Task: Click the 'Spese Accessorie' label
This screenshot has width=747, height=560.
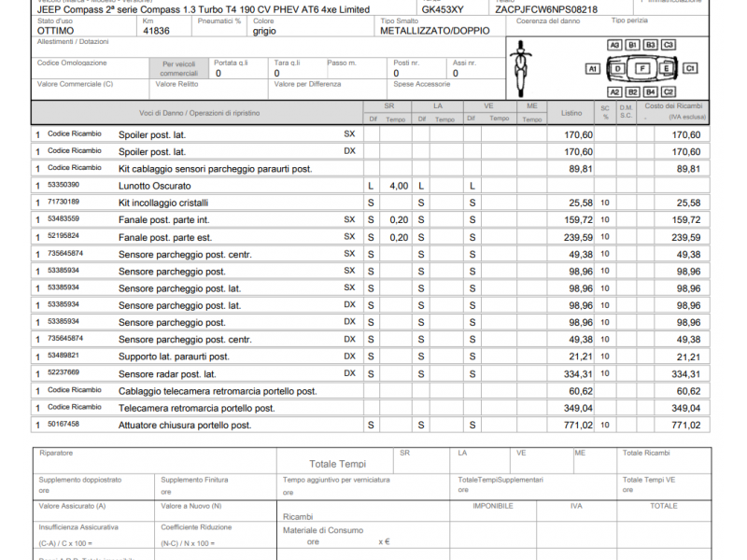Action: (x=422, y=84)
